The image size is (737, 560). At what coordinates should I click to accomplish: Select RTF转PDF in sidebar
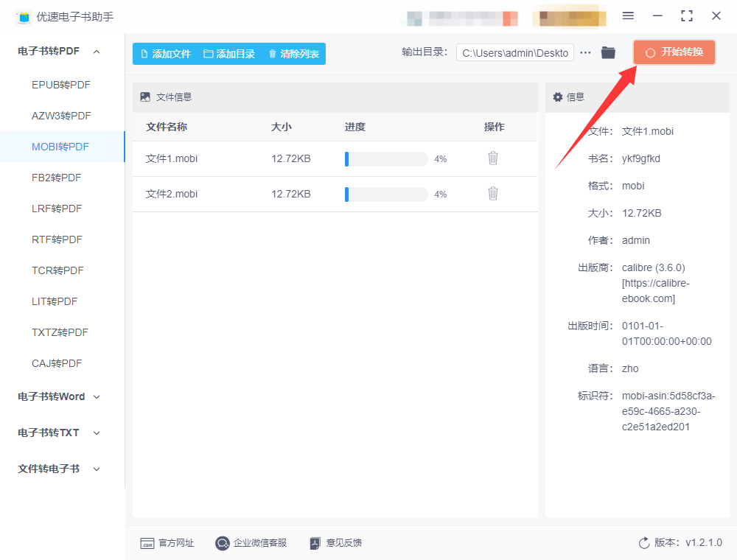(61, 239)
